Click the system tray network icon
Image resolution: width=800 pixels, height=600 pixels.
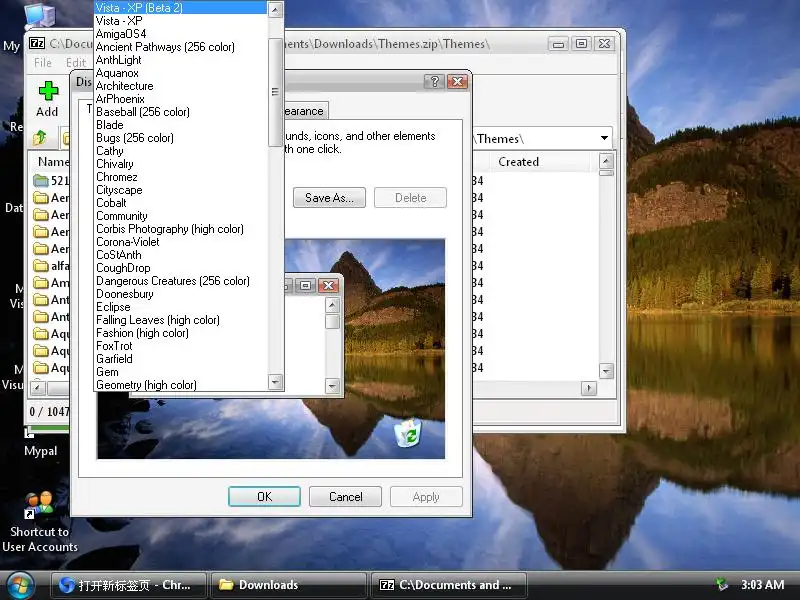tap(722, 584)
